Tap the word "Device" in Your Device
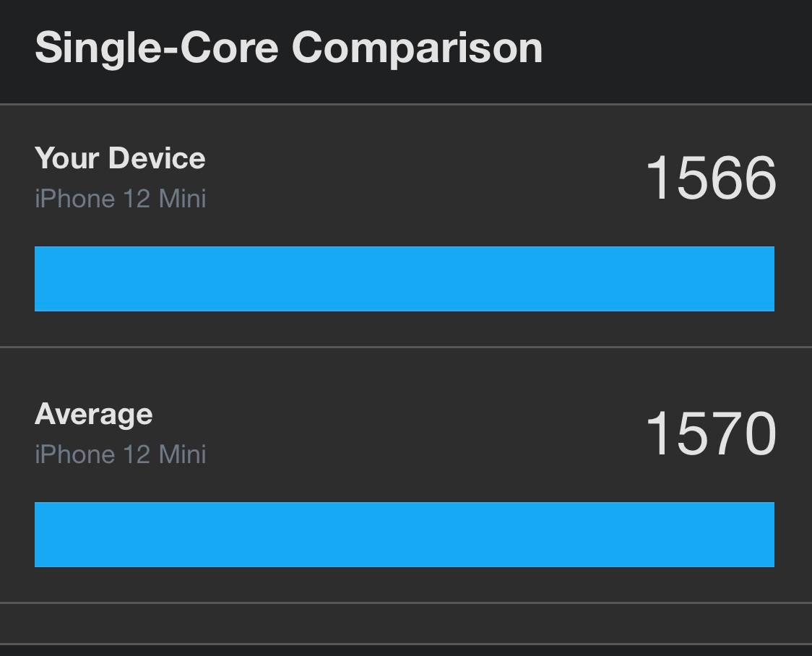This screenshot has width=812, height=656. click(x=157, y=158)
